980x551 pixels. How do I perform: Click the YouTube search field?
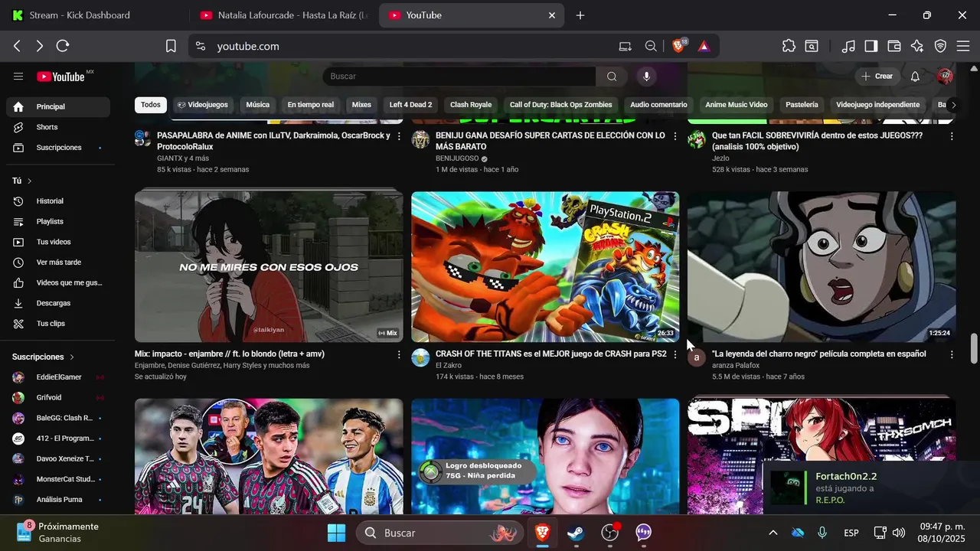pyautogui.click(x=459, y=77)
